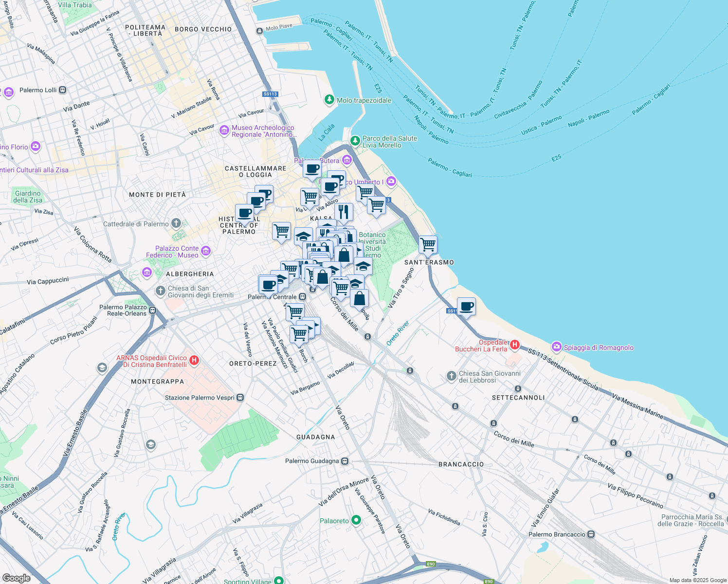Open the Stazione Palermo Vespri station icon
The image size is (728, 584).
tap(240, 398)
